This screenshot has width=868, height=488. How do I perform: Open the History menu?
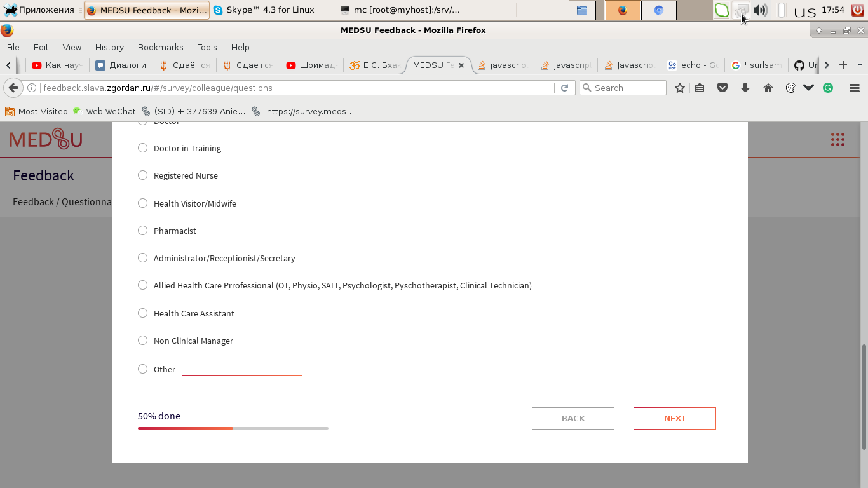(109, 47)
